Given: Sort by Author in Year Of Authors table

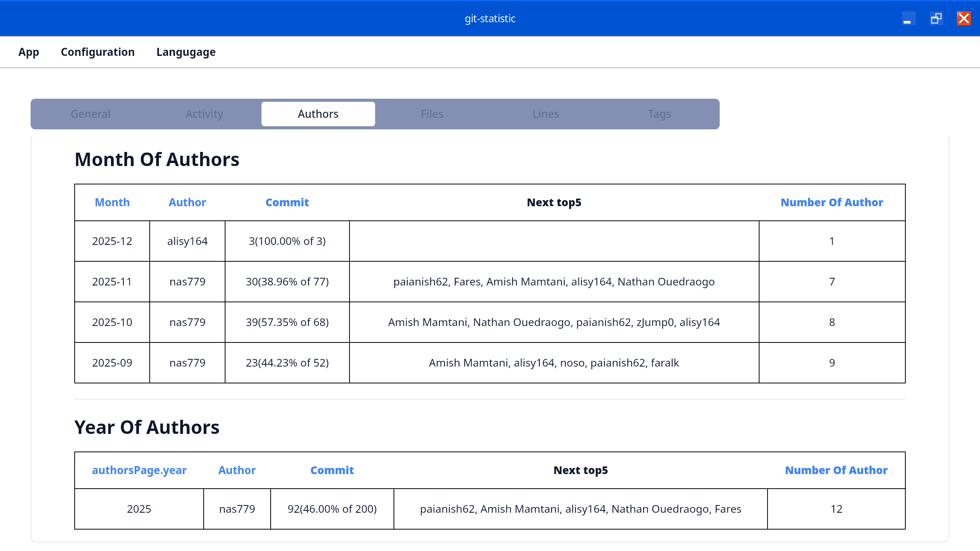Looking at the screenshot, I should coord(237,470).
